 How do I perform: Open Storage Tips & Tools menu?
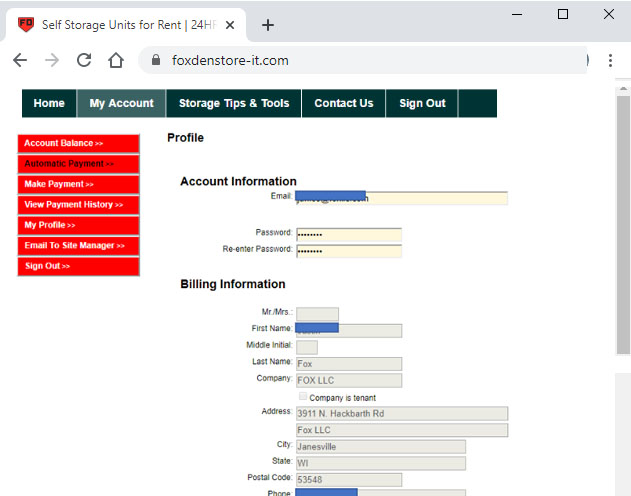click(x=234, y=103)
